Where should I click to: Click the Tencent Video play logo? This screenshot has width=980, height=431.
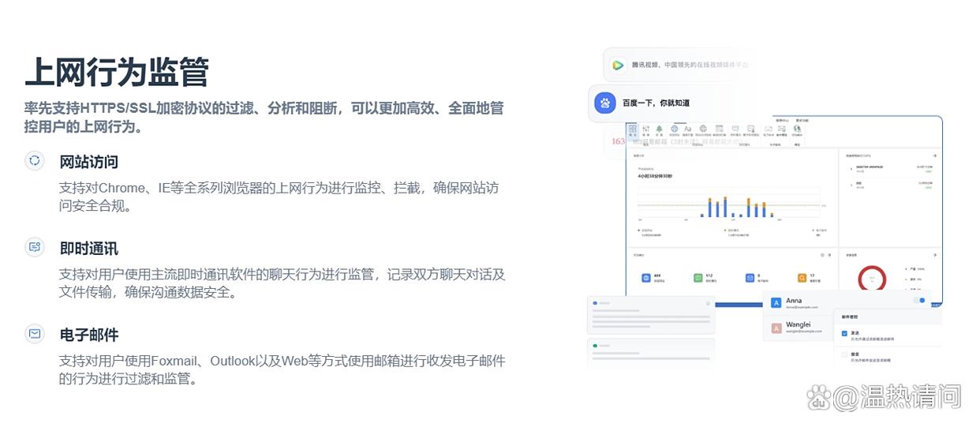[x=618, y=66]
